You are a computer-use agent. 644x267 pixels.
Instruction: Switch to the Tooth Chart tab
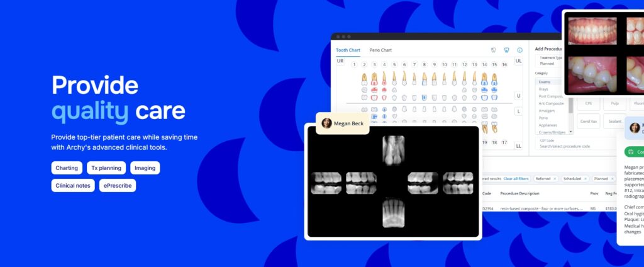pyautogui.click(x=348, y=50)
